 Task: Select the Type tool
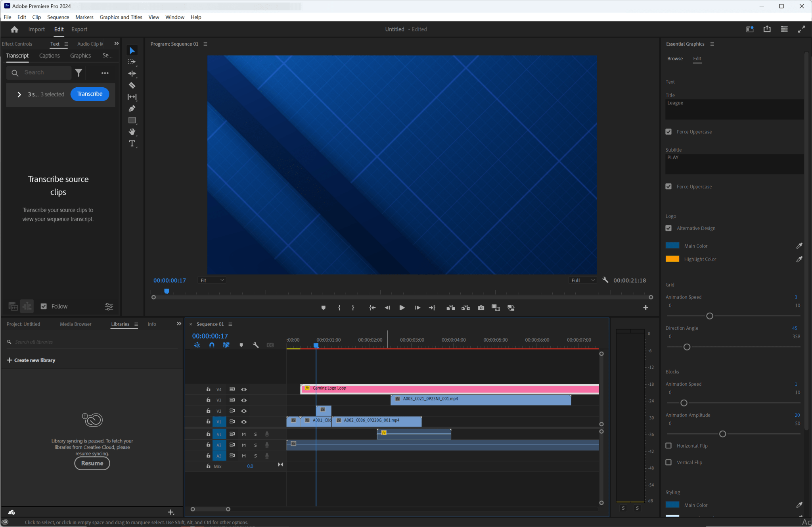point(132,144)
